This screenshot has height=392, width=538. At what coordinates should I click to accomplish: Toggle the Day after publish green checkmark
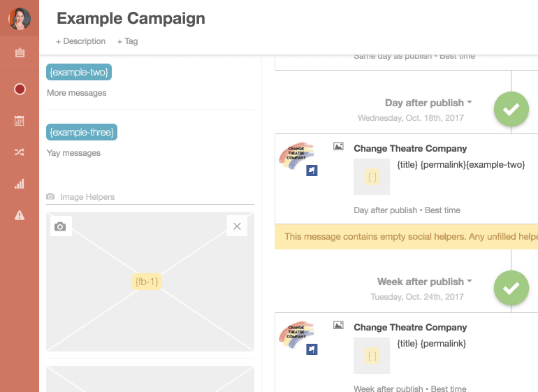point(511,109)
